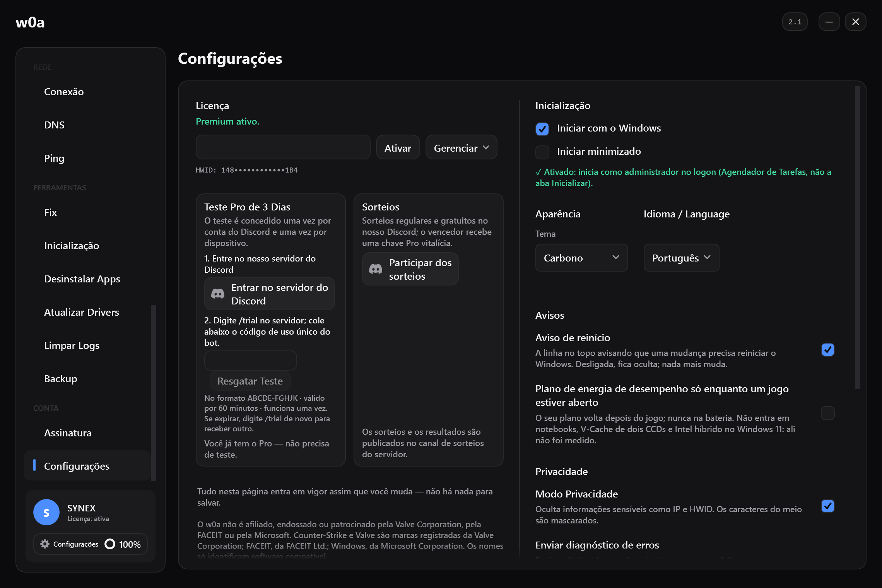Open the Conexão page in sidebar
882x588 pixels.
coord(87,92)
